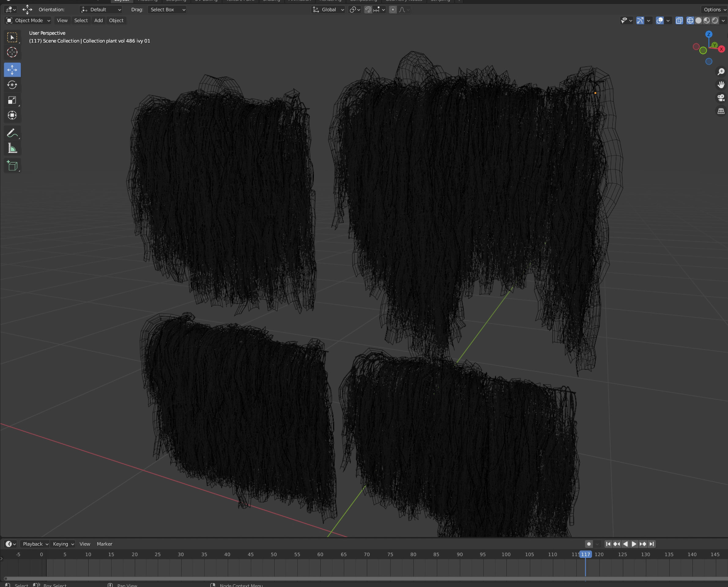
Task: Switch to perspective/orthographic grid icon
Action: tap(721, 111)
